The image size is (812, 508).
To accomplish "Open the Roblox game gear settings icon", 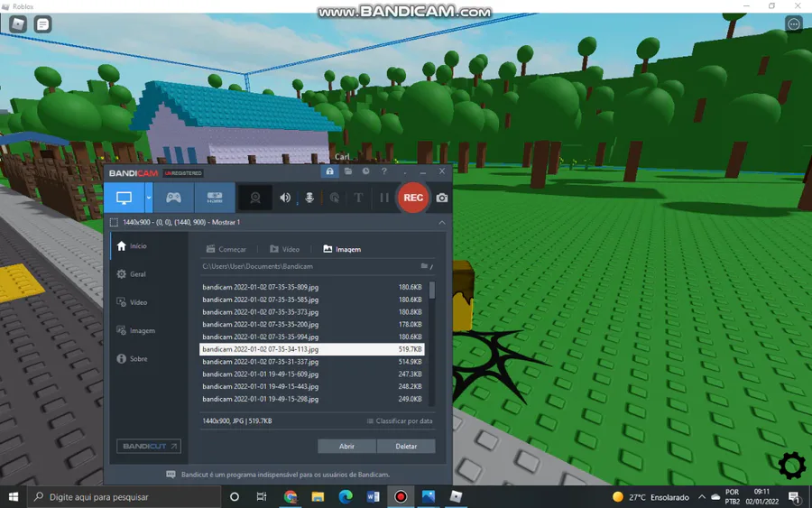I will (x=792, y=466).
